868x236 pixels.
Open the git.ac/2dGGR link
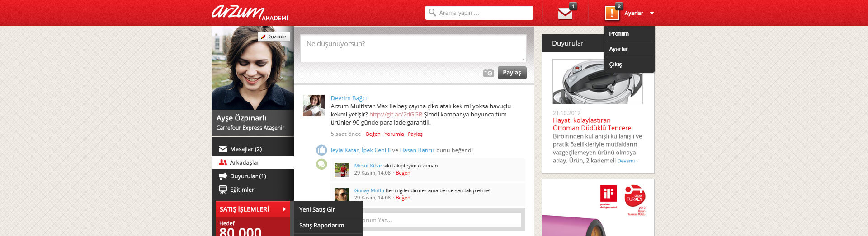(396, 114)
